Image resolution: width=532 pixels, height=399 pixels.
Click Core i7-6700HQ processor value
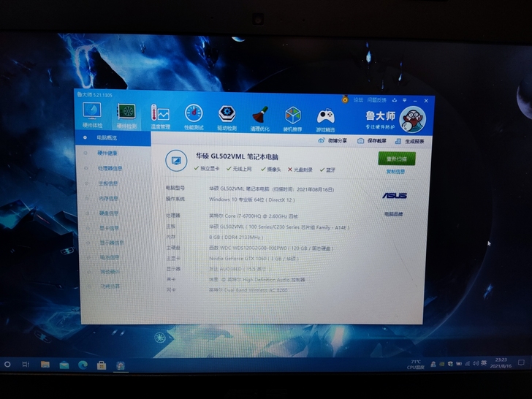(254, 216)
